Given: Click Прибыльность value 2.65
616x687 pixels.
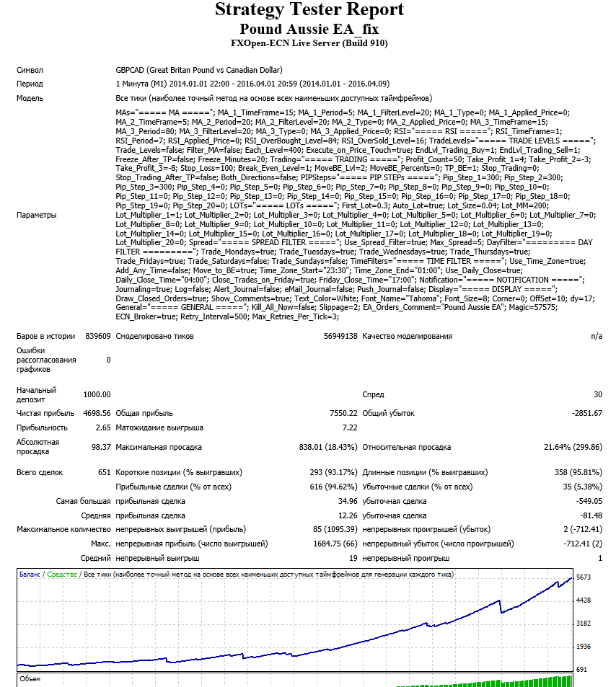Looking at the screenshot, I should 103,427.
